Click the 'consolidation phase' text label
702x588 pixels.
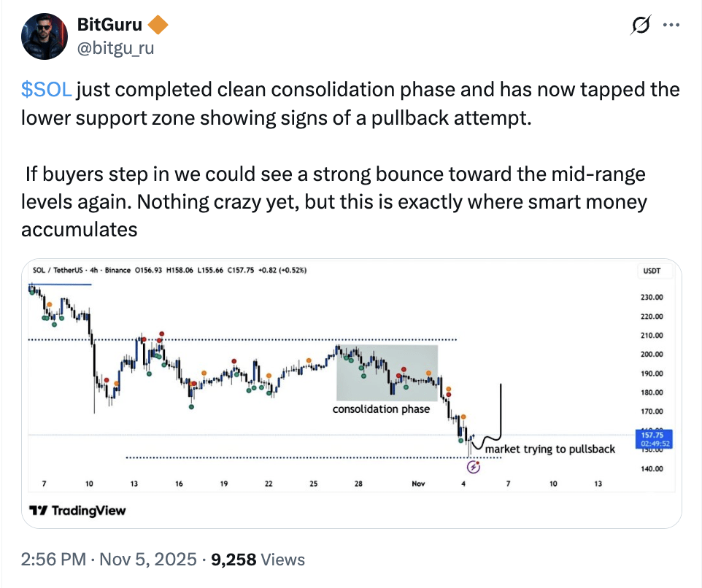tap(381, 409)
